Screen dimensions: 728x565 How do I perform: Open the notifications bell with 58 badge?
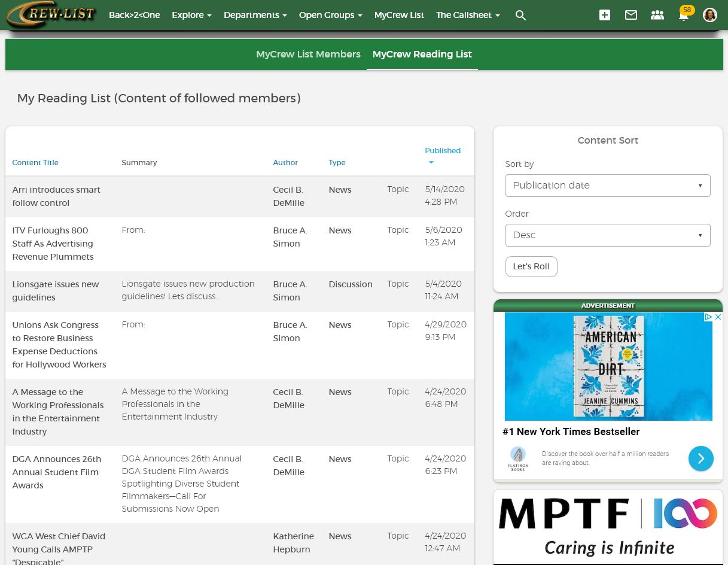coord(684,16)
